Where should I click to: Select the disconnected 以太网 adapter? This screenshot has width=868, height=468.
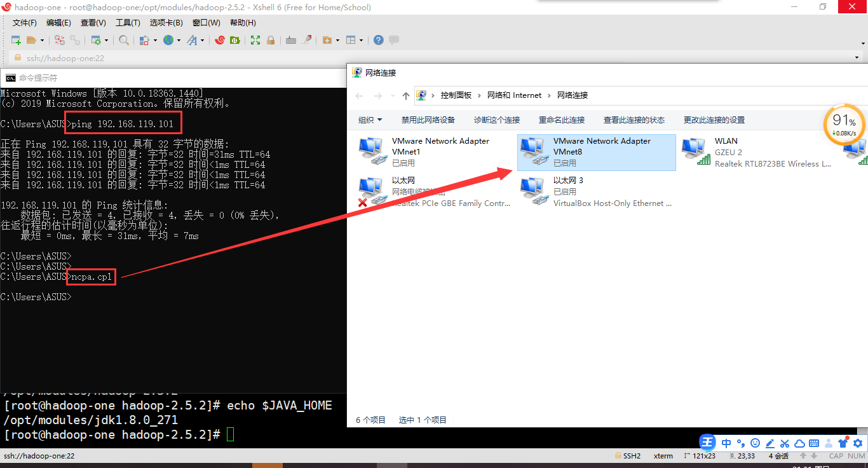(x=435, y=191)
